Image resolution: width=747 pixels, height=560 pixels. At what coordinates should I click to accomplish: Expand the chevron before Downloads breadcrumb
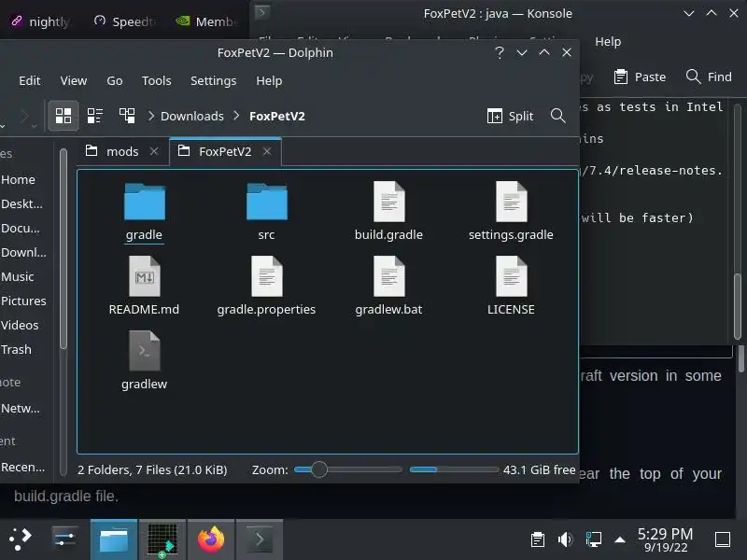click(x=150, y=116)
